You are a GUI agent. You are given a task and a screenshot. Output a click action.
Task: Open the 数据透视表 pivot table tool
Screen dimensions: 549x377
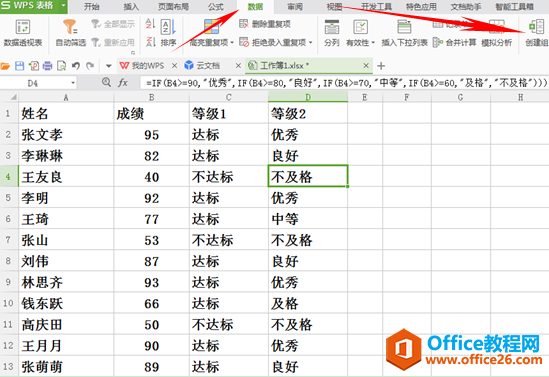pyautogui.click(x=23, y=34)
